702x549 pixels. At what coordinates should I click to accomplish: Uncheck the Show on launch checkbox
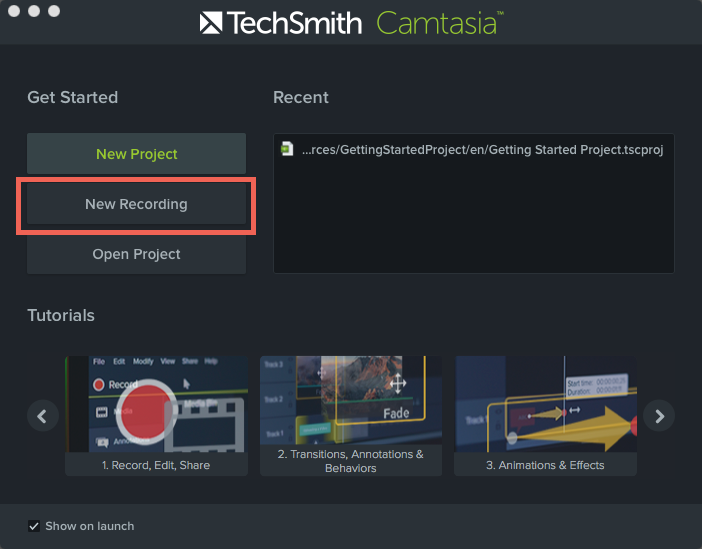[x=34, y=526]
